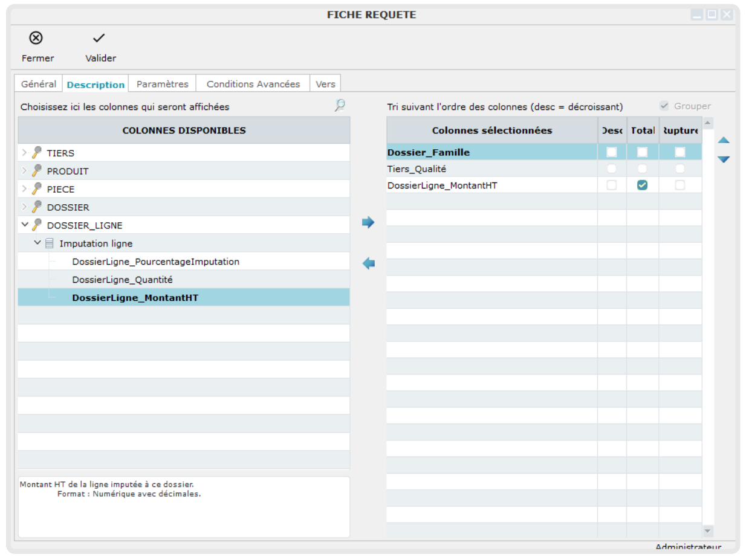Expand the PRODUIT tree node

click(x=25, y=171)
